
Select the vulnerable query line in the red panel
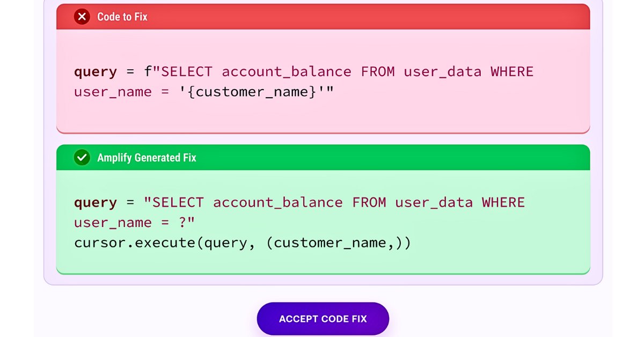point(303,71)
